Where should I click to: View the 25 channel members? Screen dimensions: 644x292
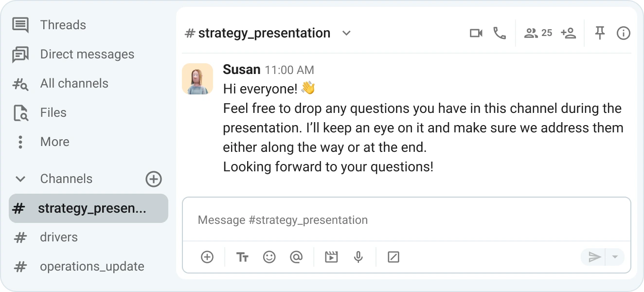point(538,33)
